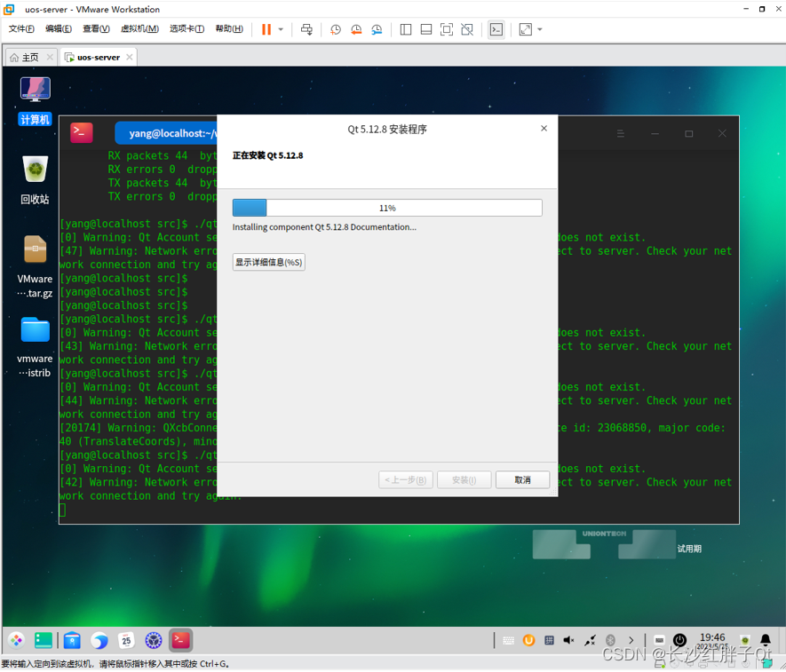The image size is (786, 672).
Task: Enter full screen mode
Action: pos(446,29)
